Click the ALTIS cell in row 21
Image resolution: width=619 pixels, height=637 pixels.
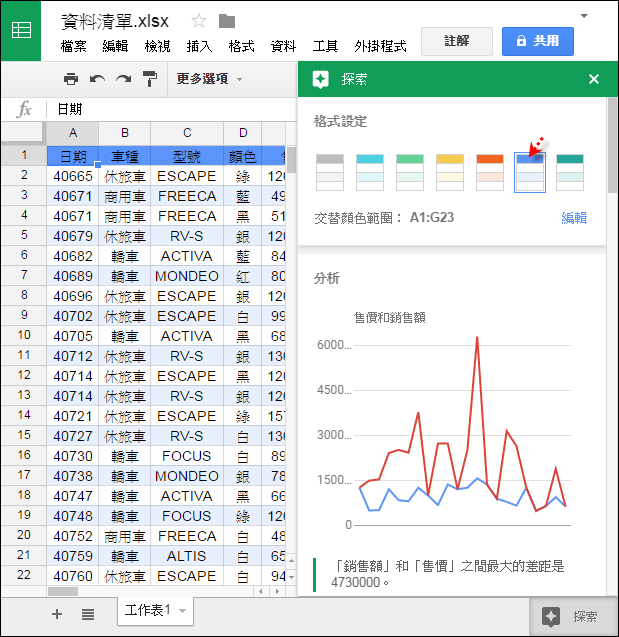coord(187,556)
